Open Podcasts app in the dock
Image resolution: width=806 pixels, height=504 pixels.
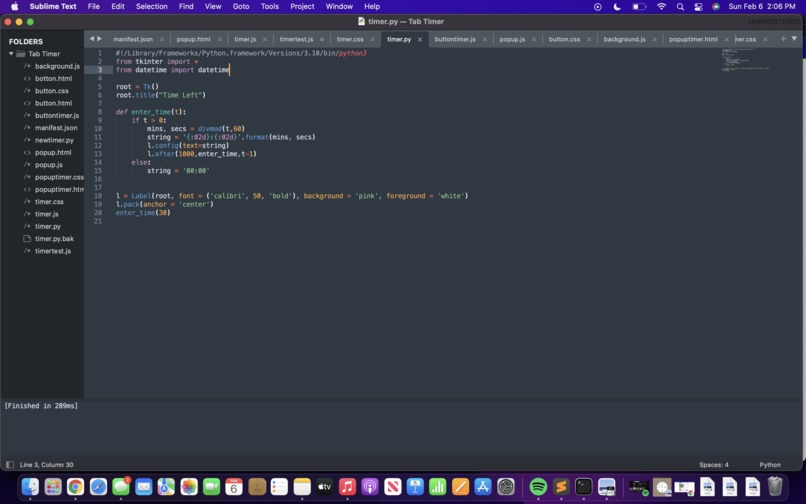point(370,486)
